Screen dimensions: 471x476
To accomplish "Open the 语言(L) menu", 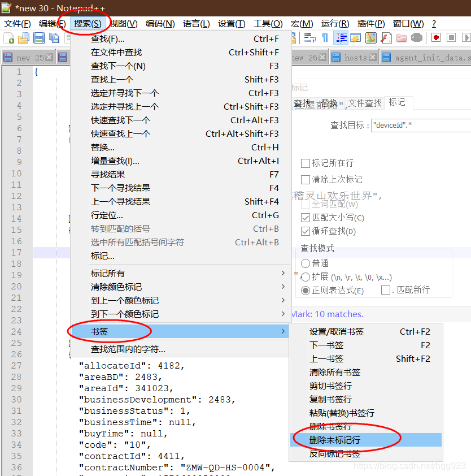I will coord(196,23).
